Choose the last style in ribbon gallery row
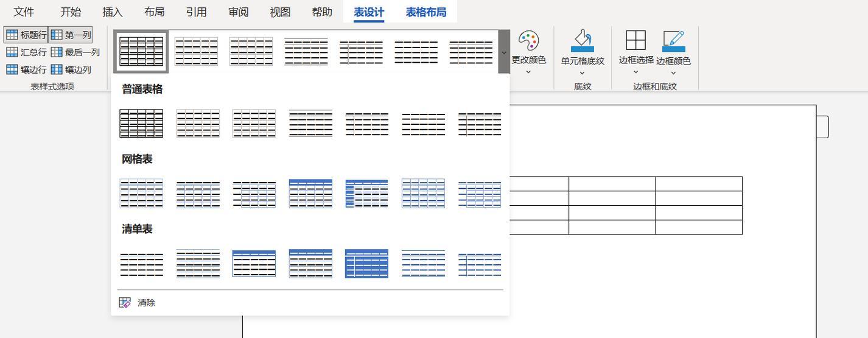 tap(471, 52)
